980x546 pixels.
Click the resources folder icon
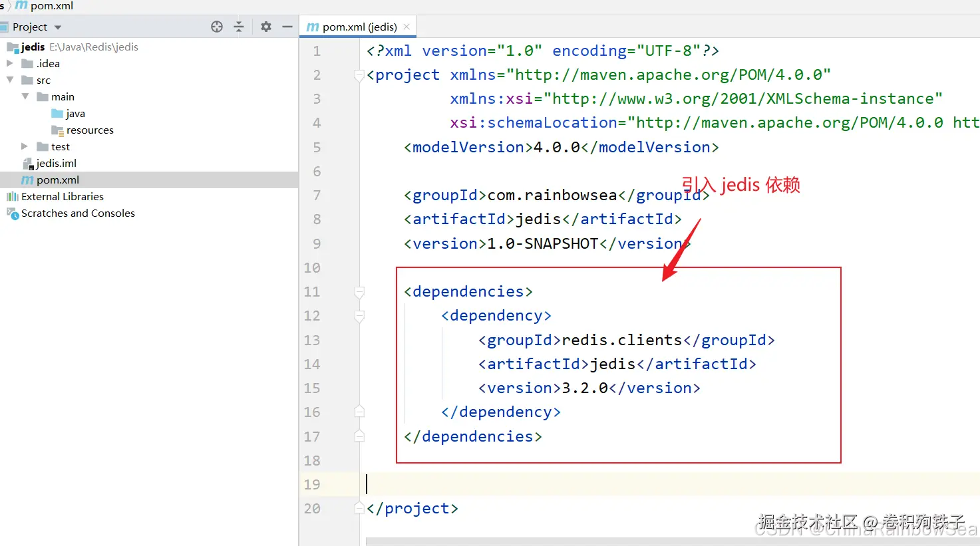57,130
